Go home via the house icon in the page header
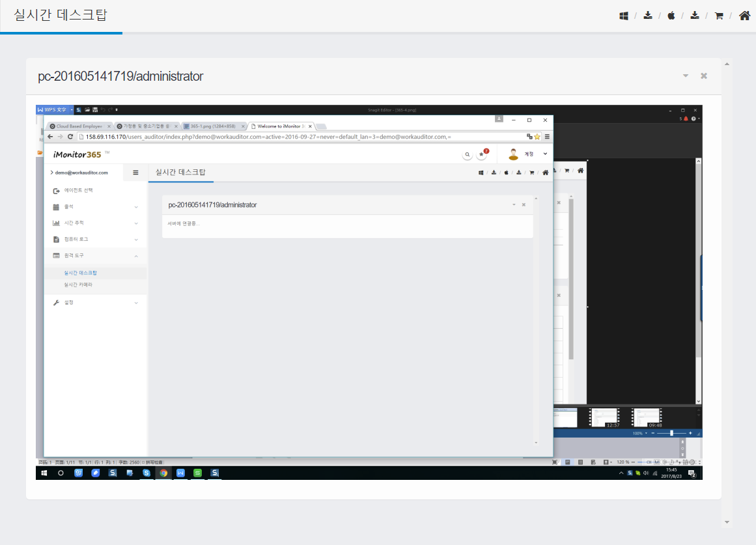Screen dimensions: 756x545 745,16
